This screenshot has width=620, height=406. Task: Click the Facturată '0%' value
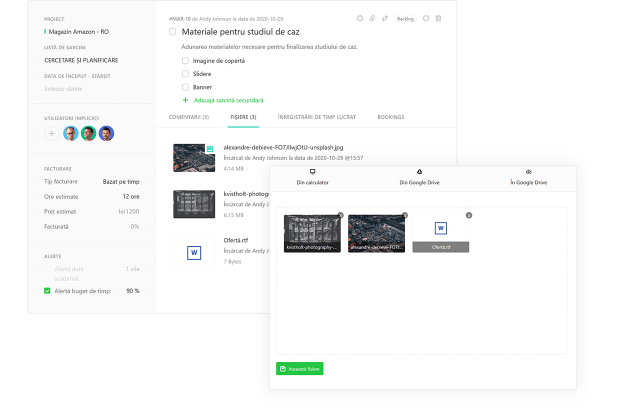[x=135, y=227]
